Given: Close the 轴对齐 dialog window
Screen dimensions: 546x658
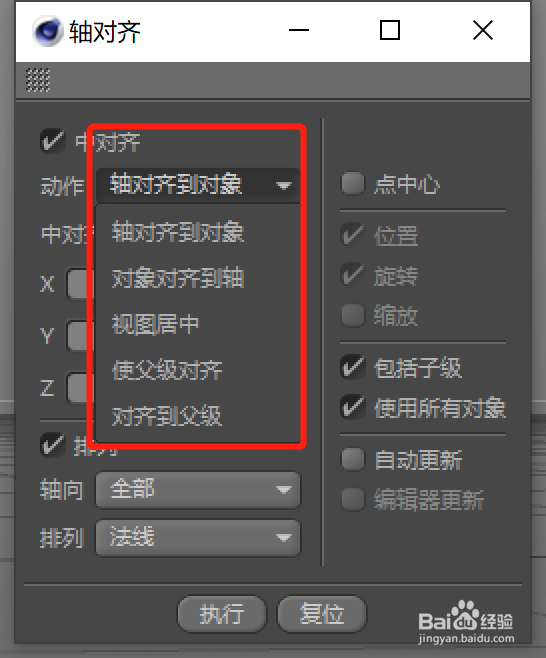Looking at the screenshot, I should coord(483,30).
